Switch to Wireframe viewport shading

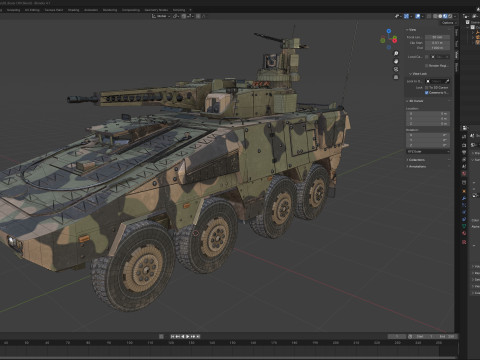coord(435,16)
